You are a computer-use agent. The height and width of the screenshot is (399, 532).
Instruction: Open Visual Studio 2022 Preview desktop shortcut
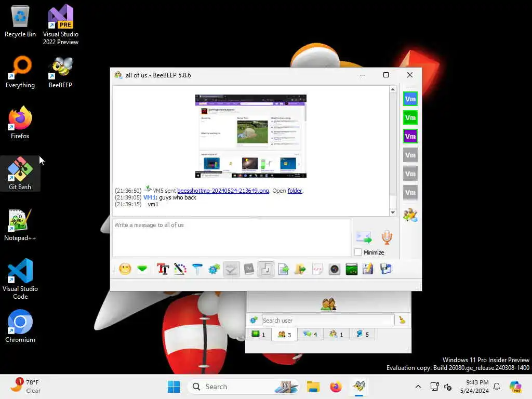(x=61, y=25)
